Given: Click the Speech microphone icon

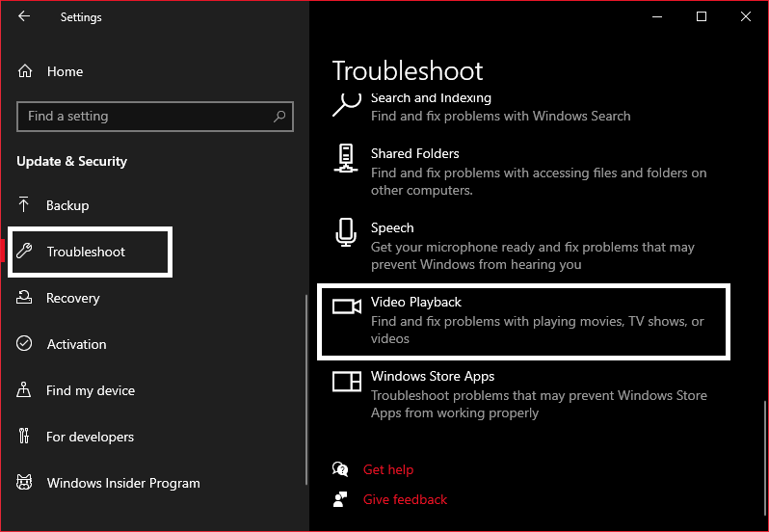Looking at the screenshot, I should coord(346,232).
